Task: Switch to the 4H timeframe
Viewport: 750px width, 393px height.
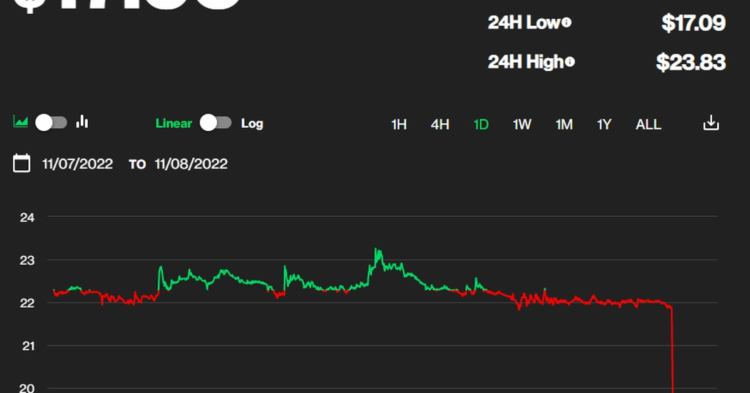Action: click(440, 125)
